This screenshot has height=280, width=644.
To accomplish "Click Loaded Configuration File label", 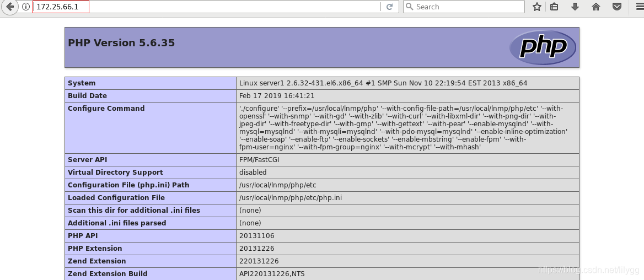I will [x=116, y=197].
